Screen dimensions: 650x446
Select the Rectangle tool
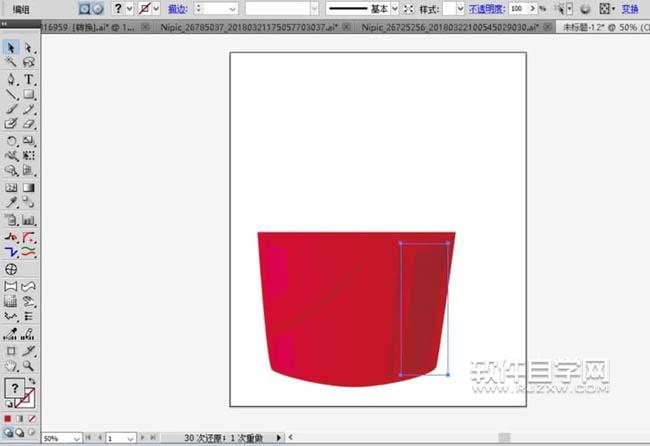[x=28, y=94]
